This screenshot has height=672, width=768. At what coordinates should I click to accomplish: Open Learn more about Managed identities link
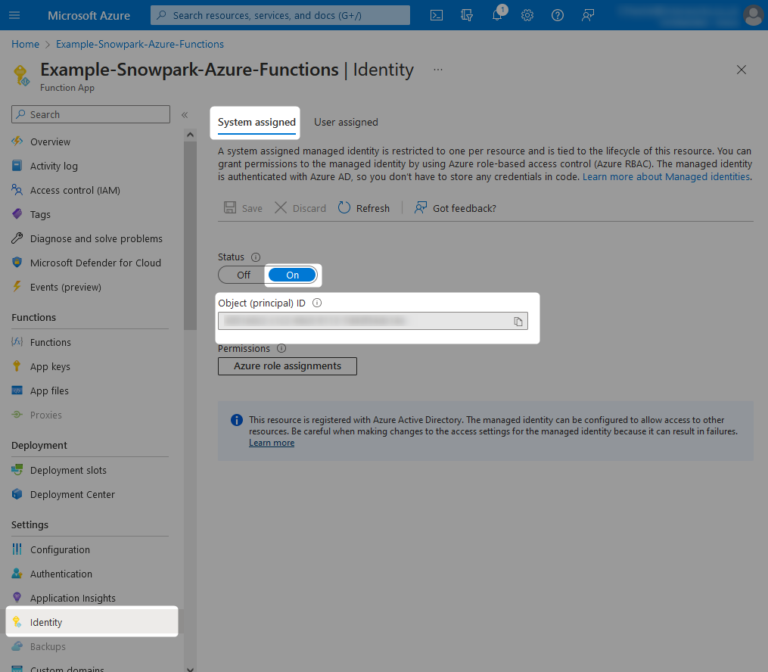coord(666,177)
